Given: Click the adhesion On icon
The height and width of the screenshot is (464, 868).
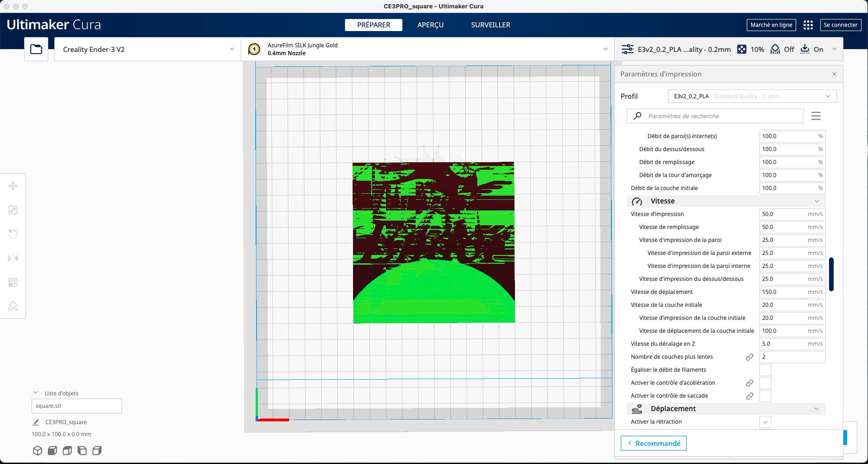Looking at the screenshot, I should pyautogui.click(x=805, y=49).
